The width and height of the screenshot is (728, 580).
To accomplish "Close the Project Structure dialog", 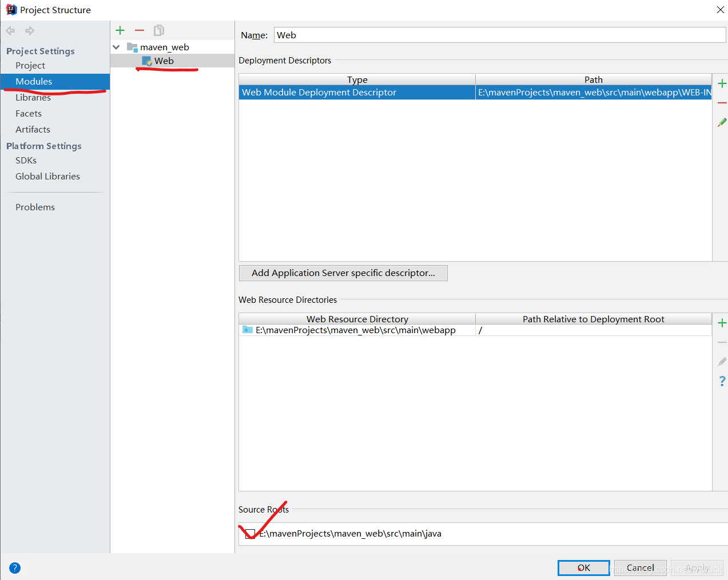I will (x=721, y=10).
